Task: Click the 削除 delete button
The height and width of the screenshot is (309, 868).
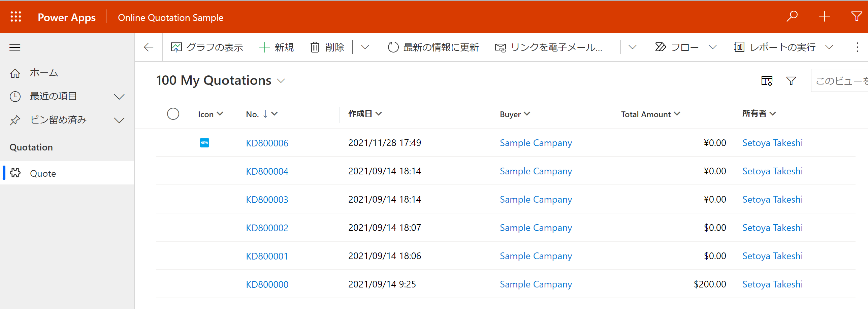Action: (327, 47)
